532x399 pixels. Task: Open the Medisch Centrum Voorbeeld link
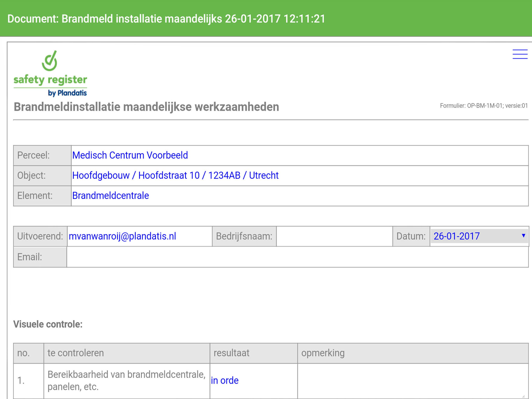click(x=130, y=155)
